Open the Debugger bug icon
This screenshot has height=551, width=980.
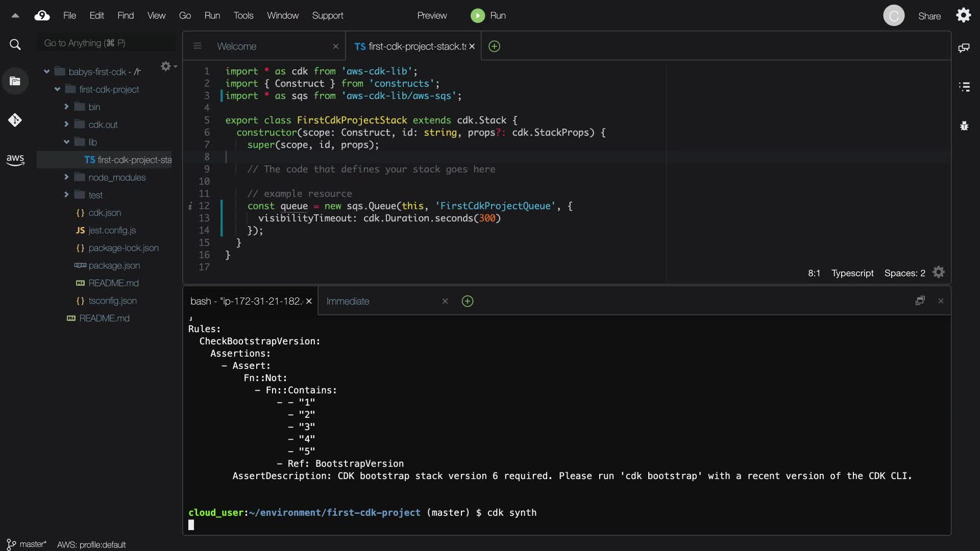click(964, 126)
